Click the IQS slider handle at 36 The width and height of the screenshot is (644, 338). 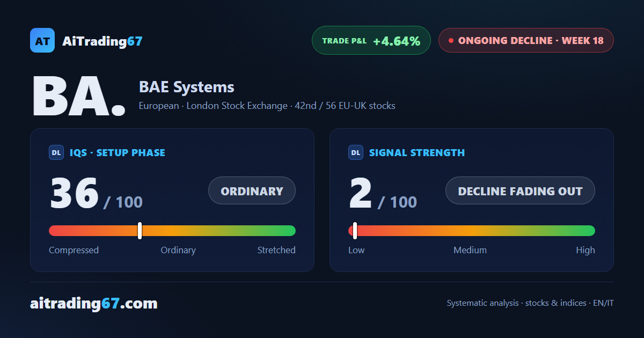[140, 231]
